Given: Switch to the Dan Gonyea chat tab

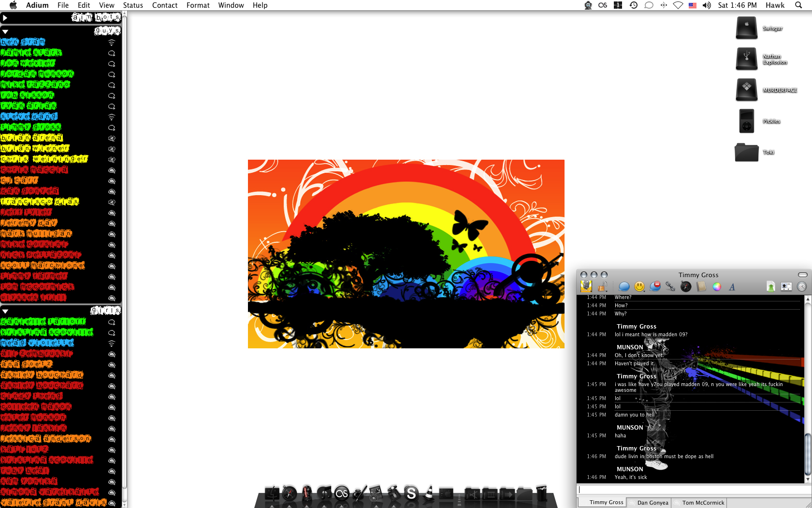Looking at the screenshot, I should coord(649,503).
